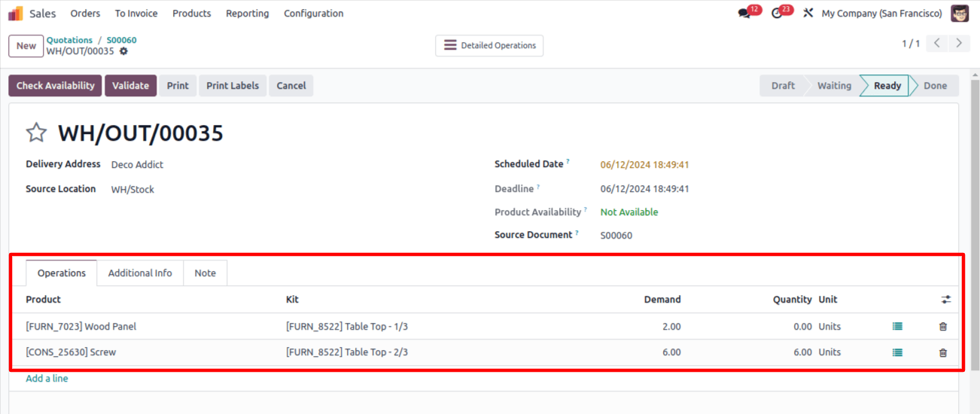Open company switcher My Company (San Francisco)
The height and width of the screenshot is (414, 980).
[x=881, y=14]
